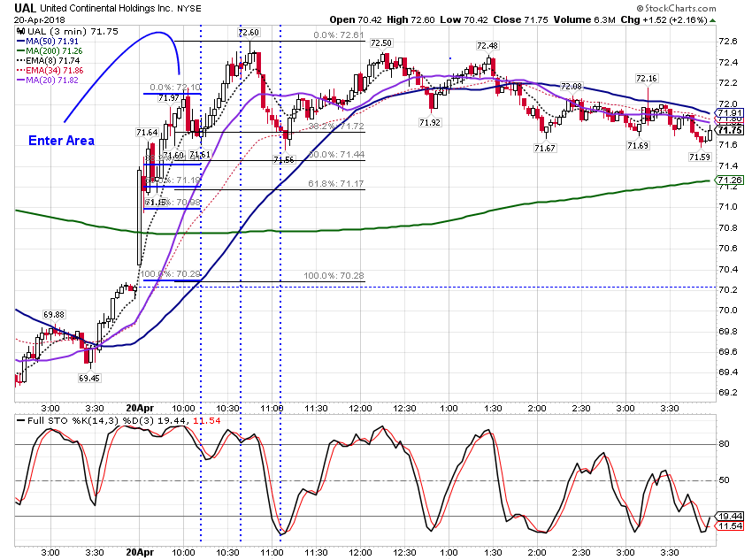Click the 71.67 low price label
This screenshot has width=752, height=560.
(x=545, y=148)
